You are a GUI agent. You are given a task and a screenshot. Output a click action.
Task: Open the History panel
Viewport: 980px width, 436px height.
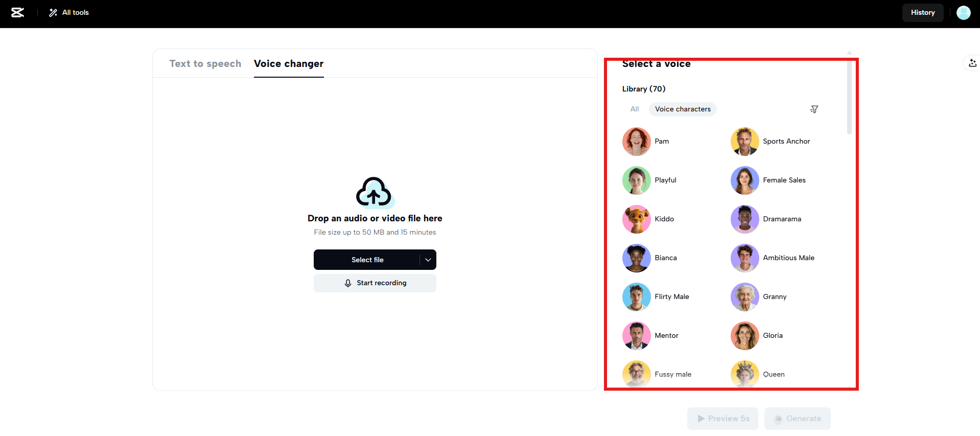tap(923, 13)
